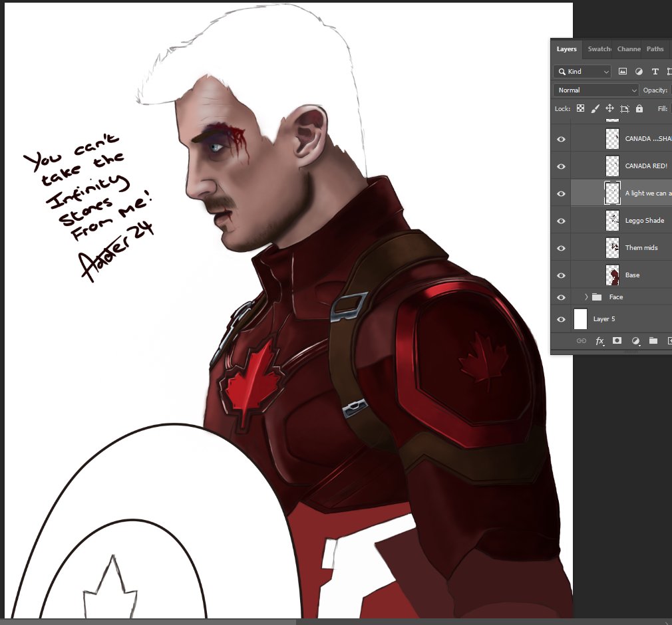Select layer named Them mids

pos(641,247)
